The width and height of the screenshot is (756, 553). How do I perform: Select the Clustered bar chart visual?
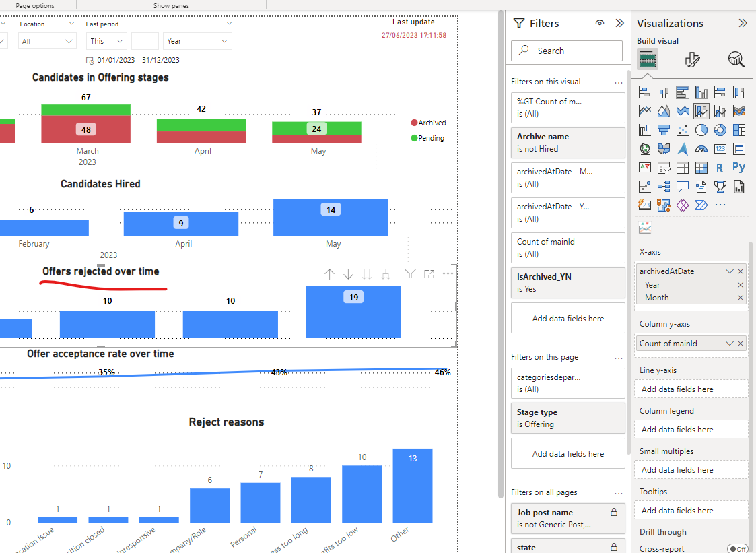coord(682,92)
